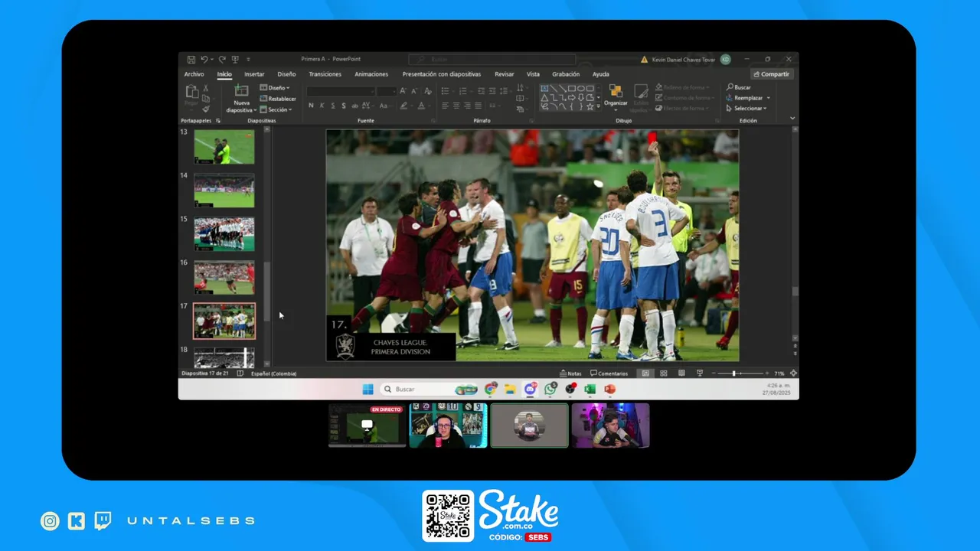980x551 pixels.
Task: Open WhatsApp from the taskbar
Action: click(x=550, y=389)
